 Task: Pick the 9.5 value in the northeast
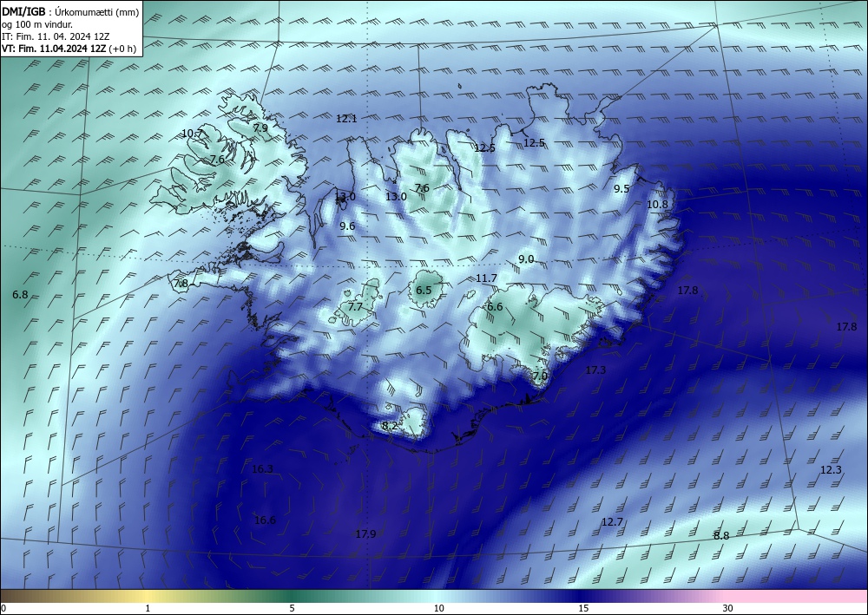pyautogui.click(x=621, y=189)
